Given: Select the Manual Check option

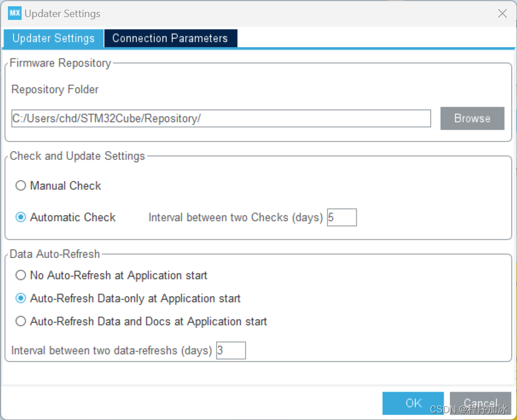Looking at the screenshot, I should pos(21,186).
